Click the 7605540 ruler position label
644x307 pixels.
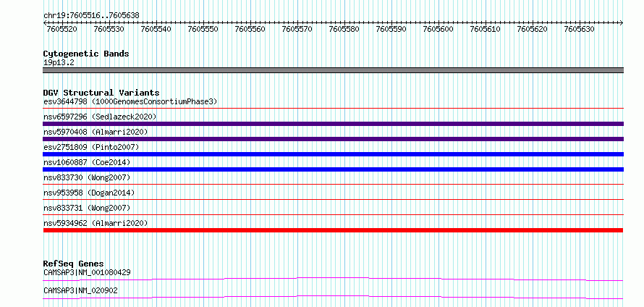(156, 29)
